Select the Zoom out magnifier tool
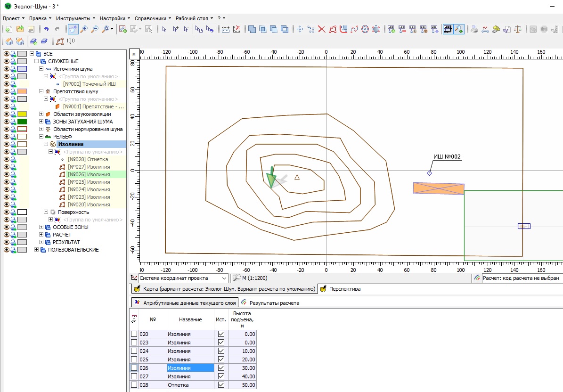 [95, 29]
